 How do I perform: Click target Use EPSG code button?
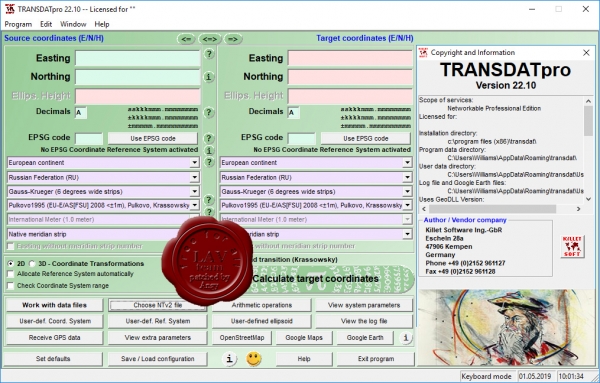tap(365, 139)
